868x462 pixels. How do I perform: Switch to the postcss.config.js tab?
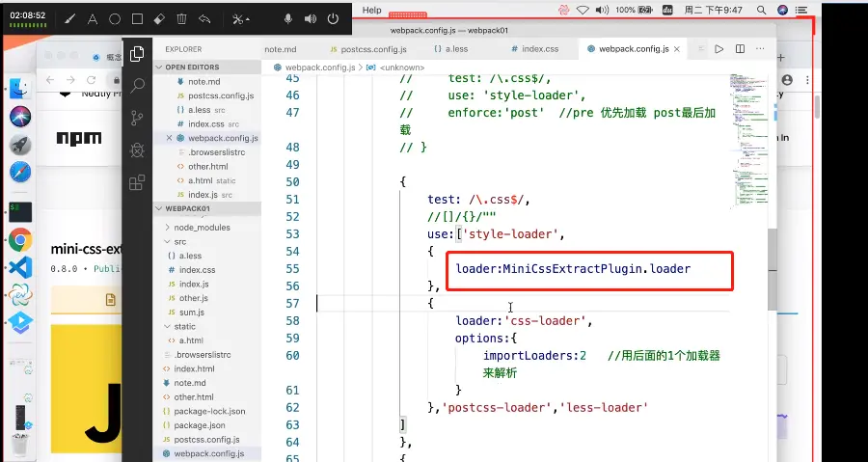point(367,49)
